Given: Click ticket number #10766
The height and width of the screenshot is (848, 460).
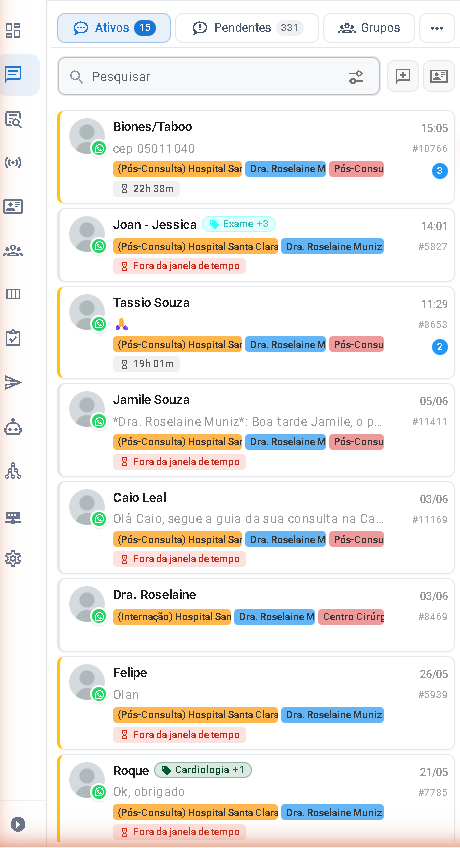Looking at the screenshot, I should pos(430,149).
